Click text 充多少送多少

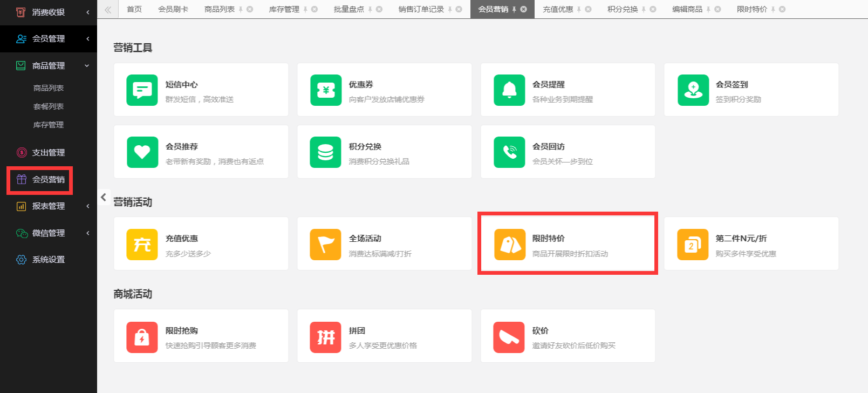(188, 254)
